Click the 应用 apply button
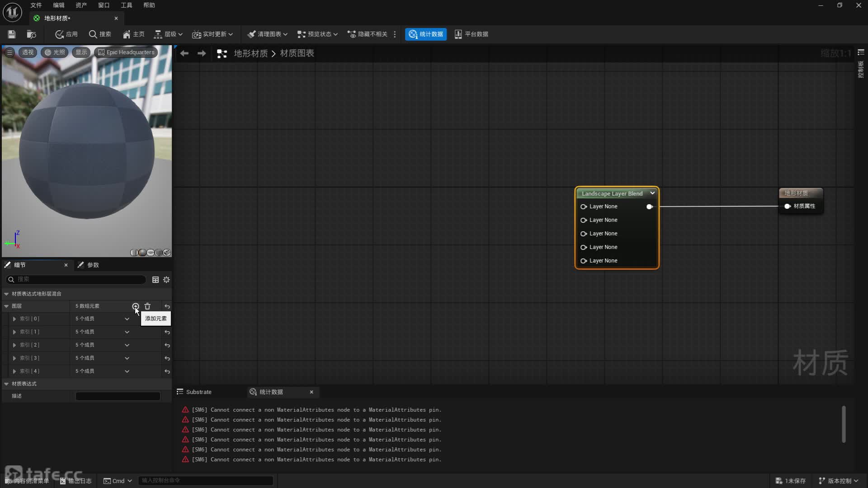Viewport: 868px width, 488px height. [66, 34]
